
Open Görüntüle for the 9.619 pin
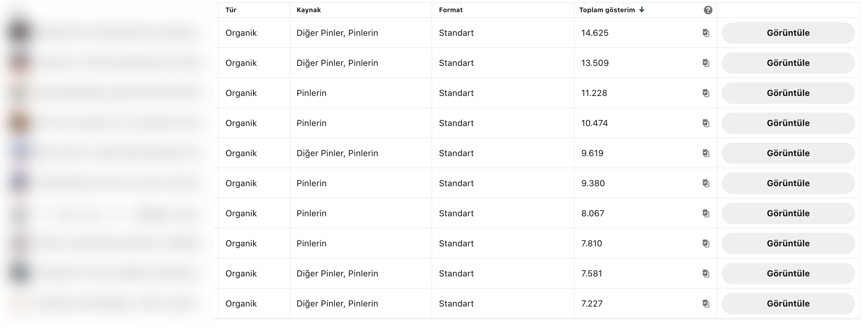pyautogui.click(x=788, y=153)
